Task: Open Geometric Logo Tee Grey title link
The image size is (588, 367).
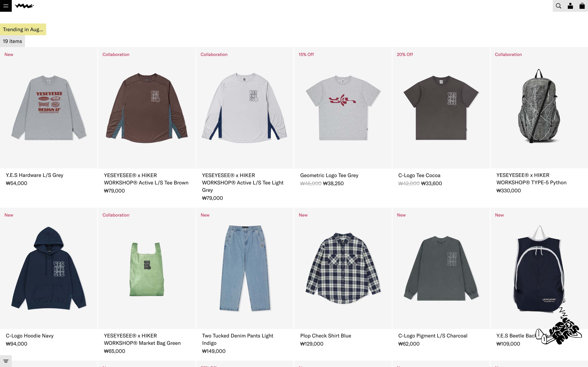Action: pyautogui.click(x=329, y=175)
